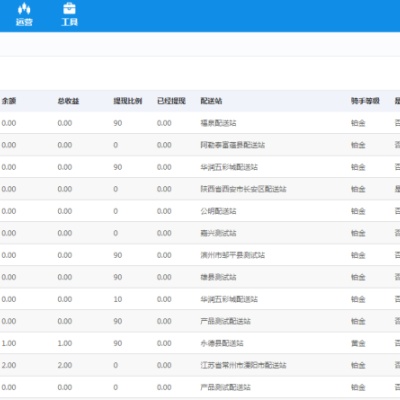Select the 雄县测试站 station cell
Image resolution: width=400 pixels, height=400 pixels.
pos(218,277)
